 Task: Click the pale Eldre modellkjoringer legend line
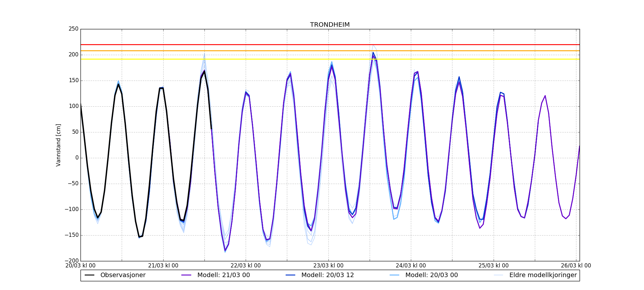coord(498,275)
